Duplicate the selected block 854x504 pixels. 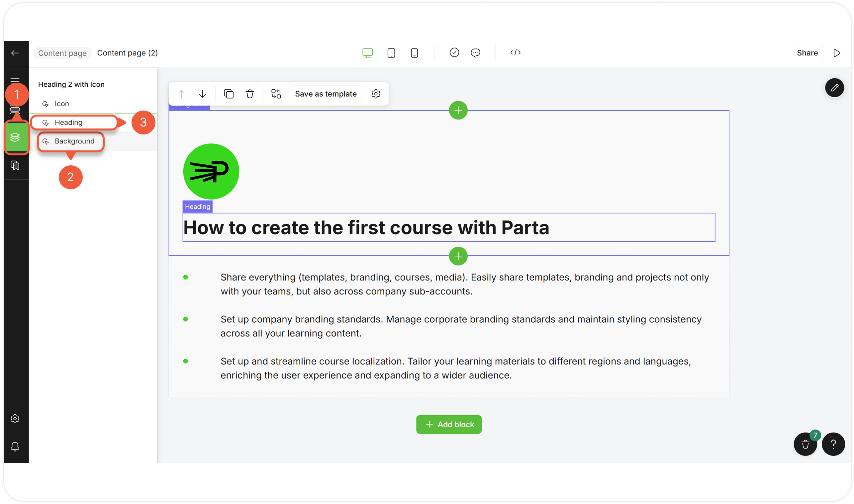tap(229, 94)
